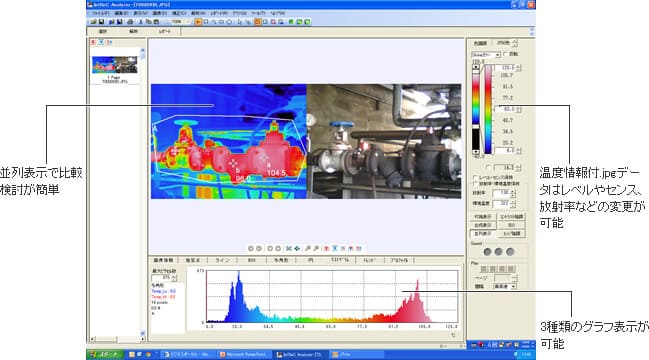The width and height of the screenshot is (649, 360).
Task: Click the scissors icon below the image viewer
Action: click(x=289, y=248)
